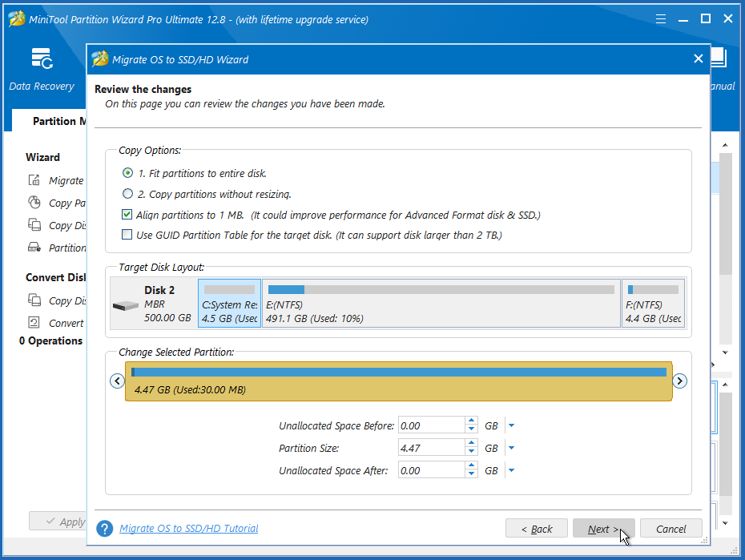Open Migrate OS to SSD/HD Tutorial link
The height and width of the screenshot is (560, 745).
pos(188,528)
